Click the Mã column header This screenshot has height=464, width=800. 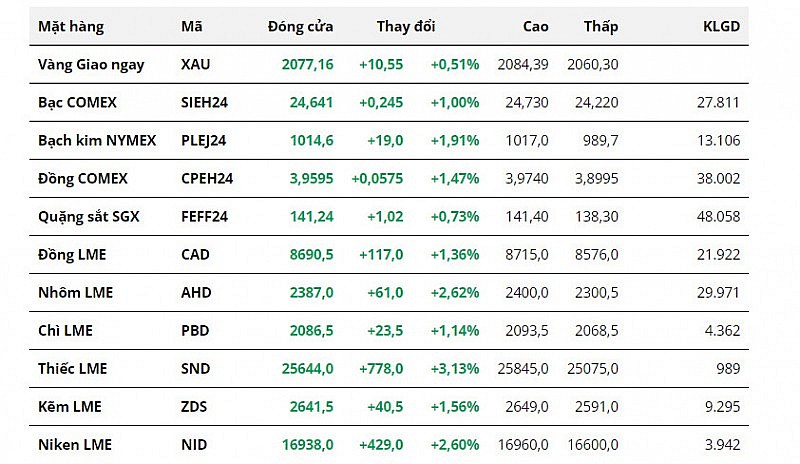click(192, 27)
